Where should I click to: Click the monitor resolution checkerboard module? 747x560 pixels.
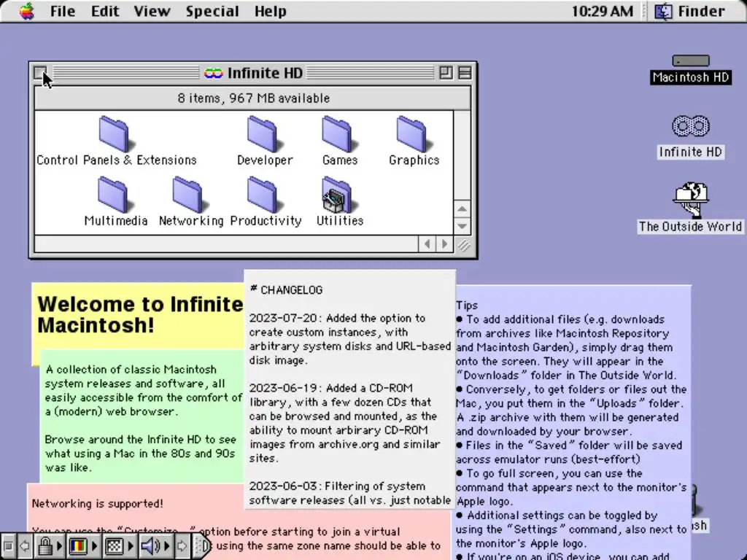click(115, 545)
